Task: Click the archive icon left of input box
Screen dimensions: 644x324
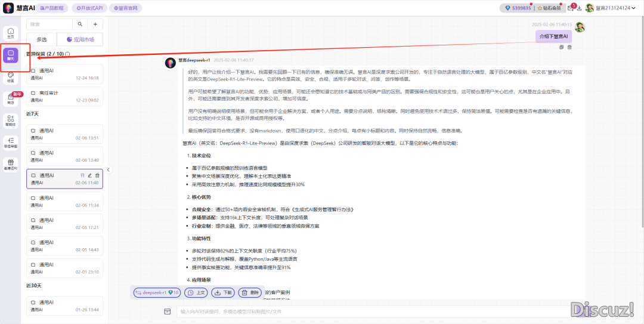Action: pos(167,311)
